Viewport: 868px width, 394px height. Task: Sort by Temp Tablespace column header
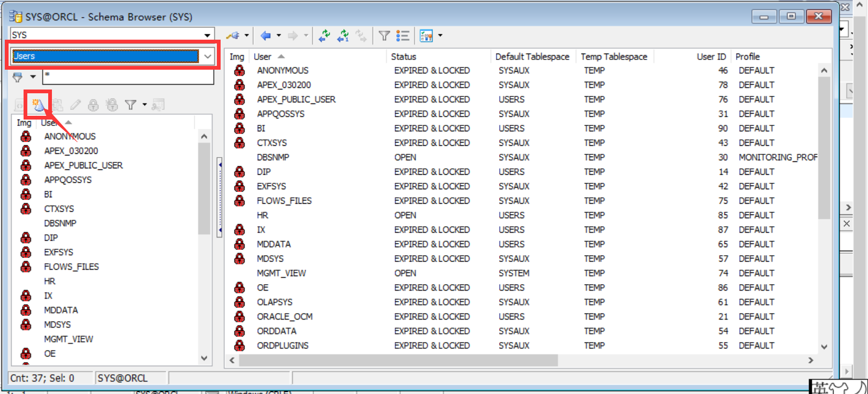tap(615, 57)
